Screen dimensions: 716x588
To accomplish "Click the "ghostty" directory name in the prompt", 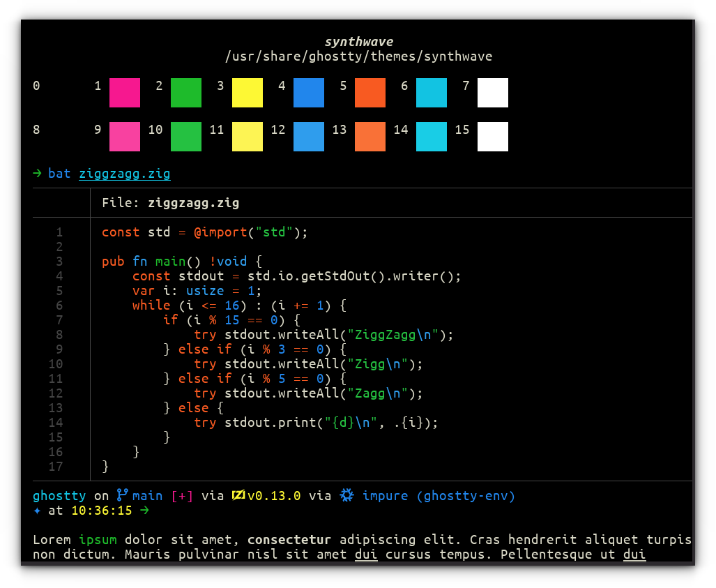I will tap(59, 495).
